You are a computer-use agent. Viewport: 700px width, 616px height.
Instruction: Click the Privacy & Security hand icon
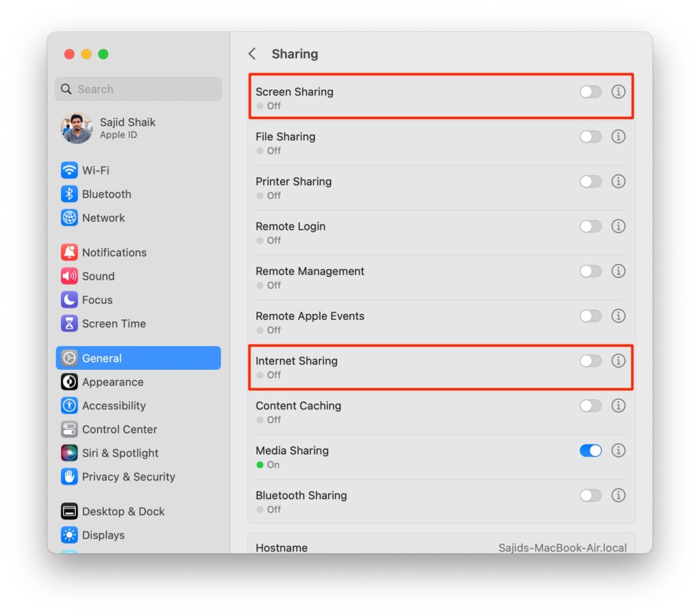click(69, 477)
